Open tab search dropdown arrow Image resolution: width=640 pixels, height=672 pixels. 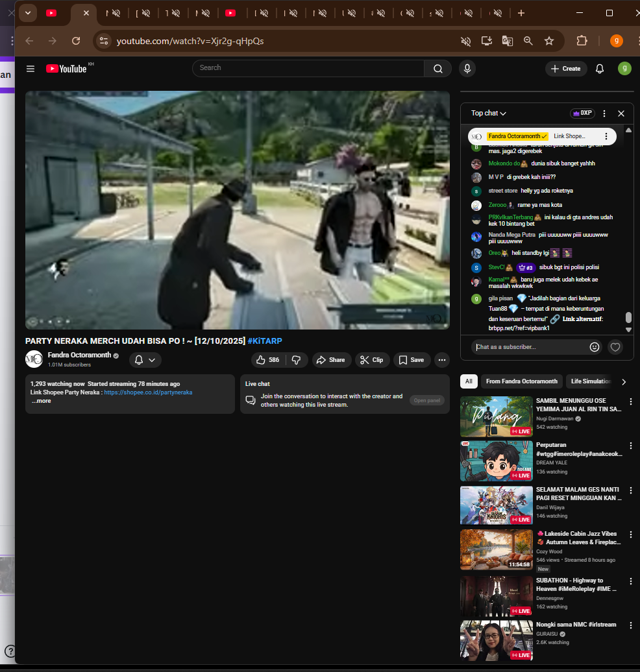28,13
